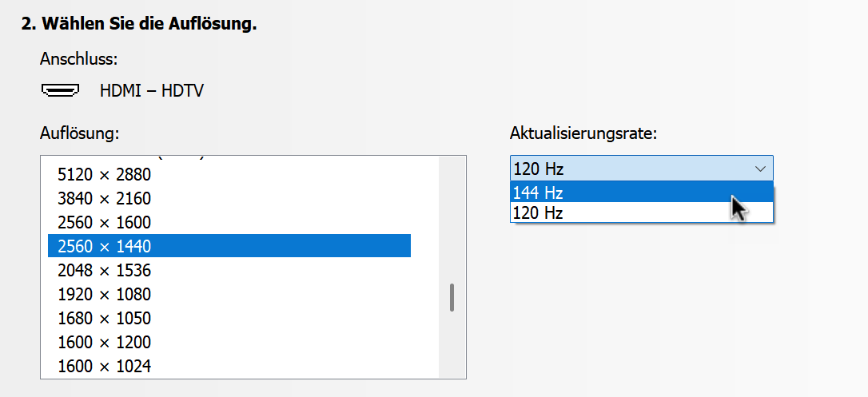Choose the 1680 × 1050 resolution
The width and height of the screenshot is (868, 397).
(x=104, y=318)
